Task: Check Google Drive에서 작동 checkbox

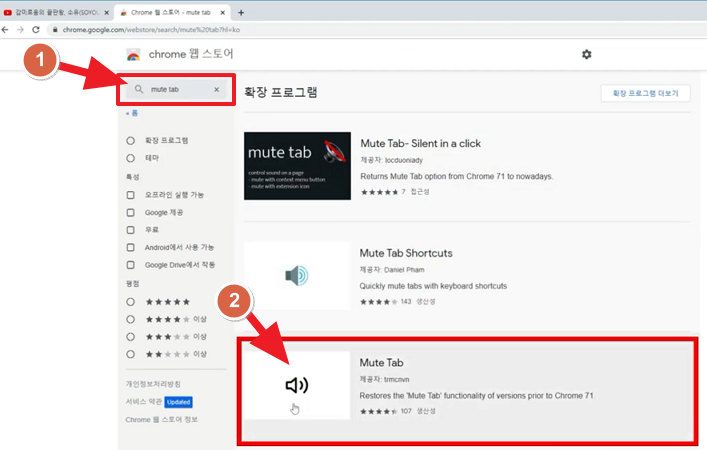Action: [x=130, y=265]
